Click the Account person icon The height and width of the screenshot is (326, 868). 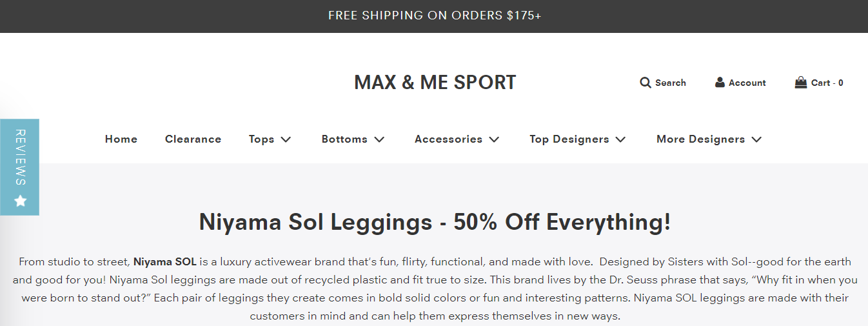pyautogui.click(x=720, y=82)
